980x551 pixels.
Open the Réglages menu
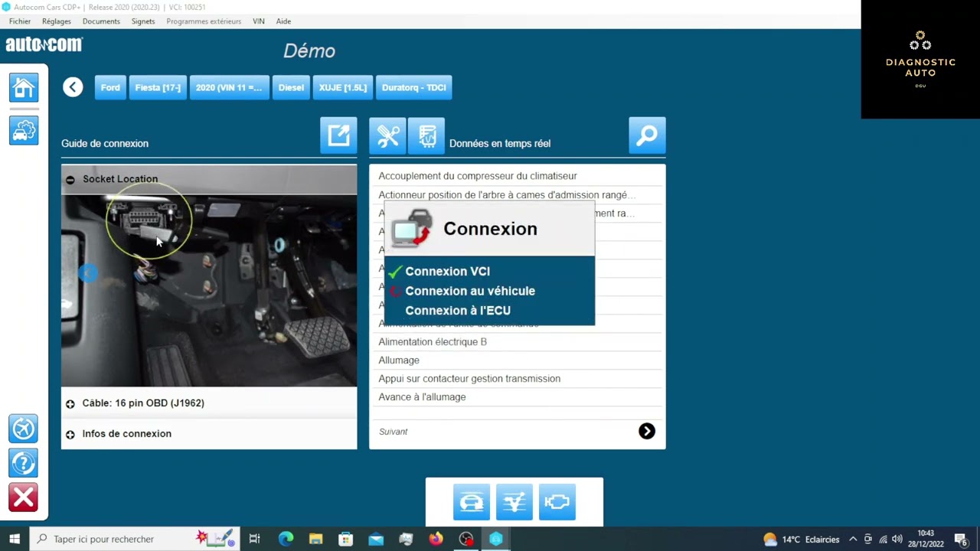(x=57, y=21)
